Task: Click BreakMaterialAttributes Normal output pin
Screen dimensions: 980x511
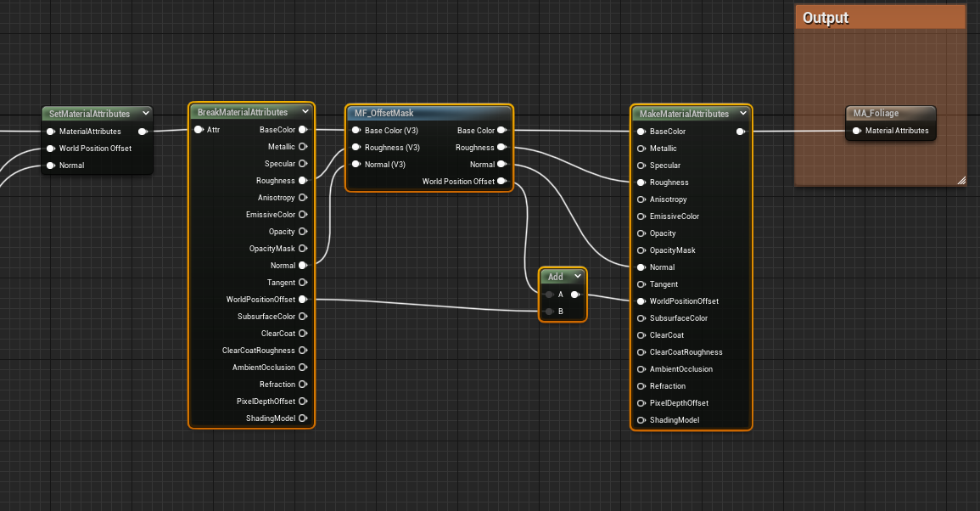Action: (303, 265)
